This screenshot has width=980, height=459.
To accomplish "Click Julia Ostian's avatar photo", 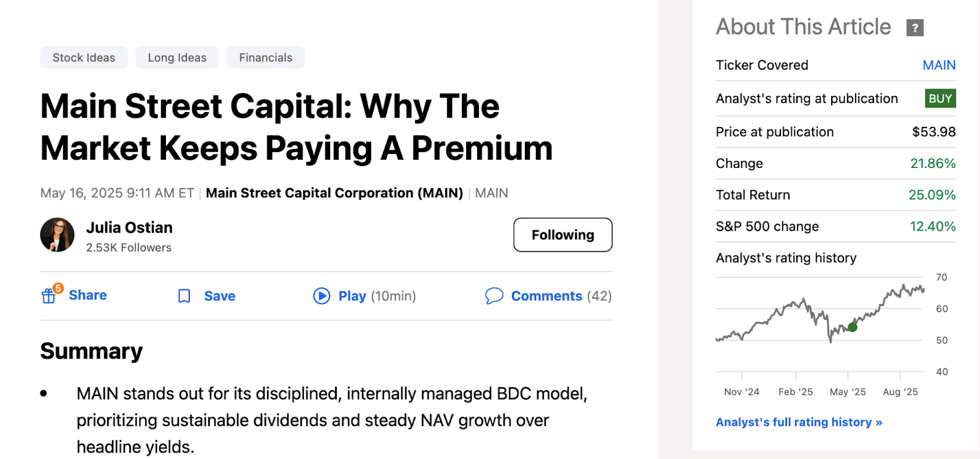I will pyautogui.click(x=57, y=235).
